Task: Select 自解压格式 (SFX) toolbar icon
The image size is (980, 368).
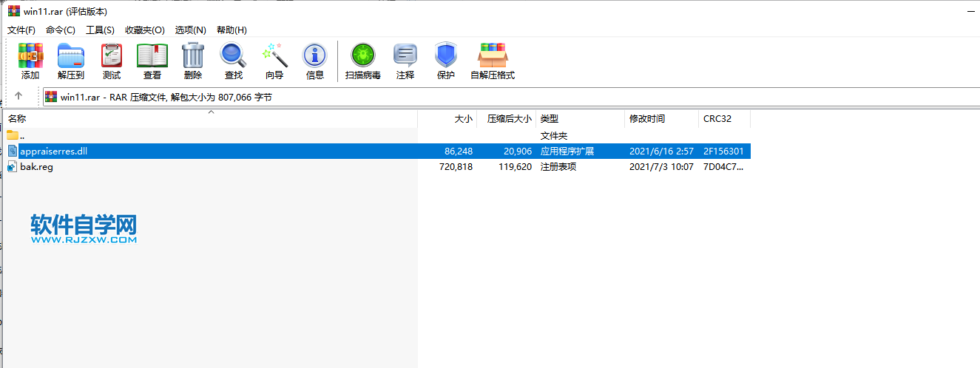Action: [x=493, y=61]
